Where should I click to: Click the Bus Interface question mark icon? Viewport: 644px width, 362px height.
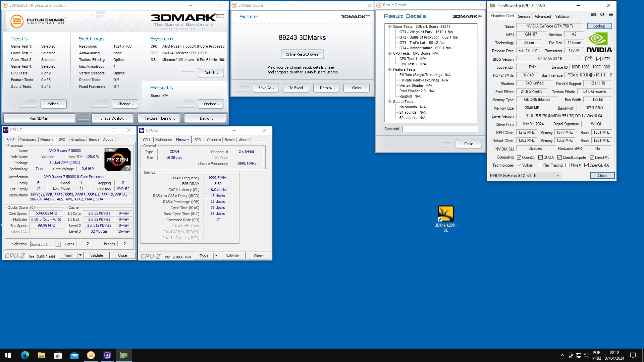(610, 75)
